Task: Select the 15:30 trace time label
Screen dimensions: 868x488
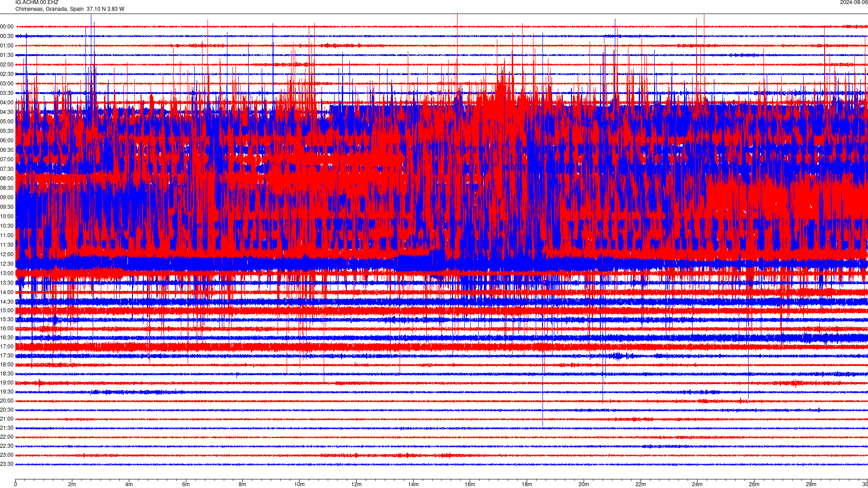Action: tap(7, 319)
